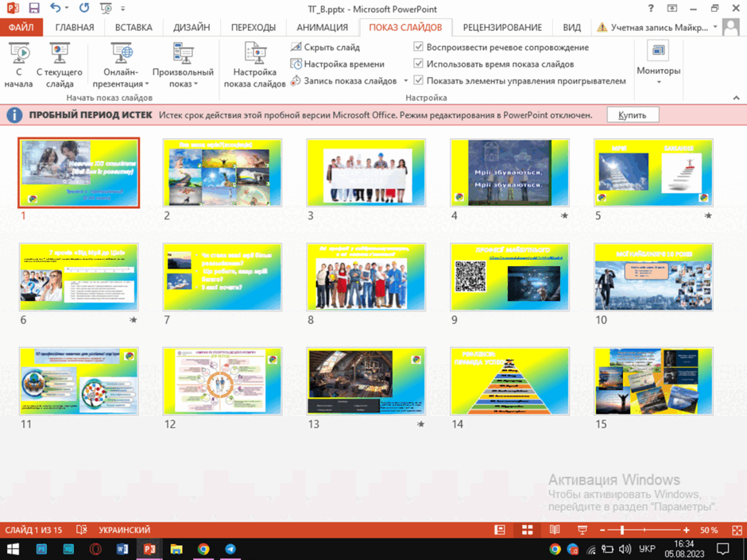Screen dimensions: 747x560
Task: Click the Monitors (Мониторы) icon
Action: (658, 51)
